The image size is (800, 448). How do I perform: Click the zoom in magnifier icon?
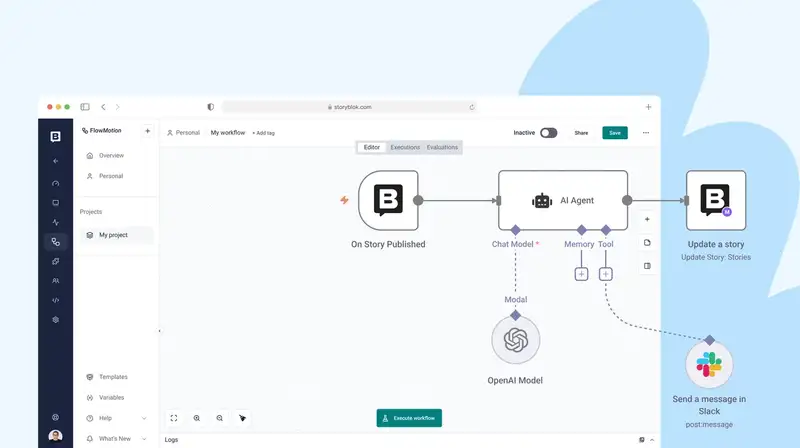click(x=197, y=418)
